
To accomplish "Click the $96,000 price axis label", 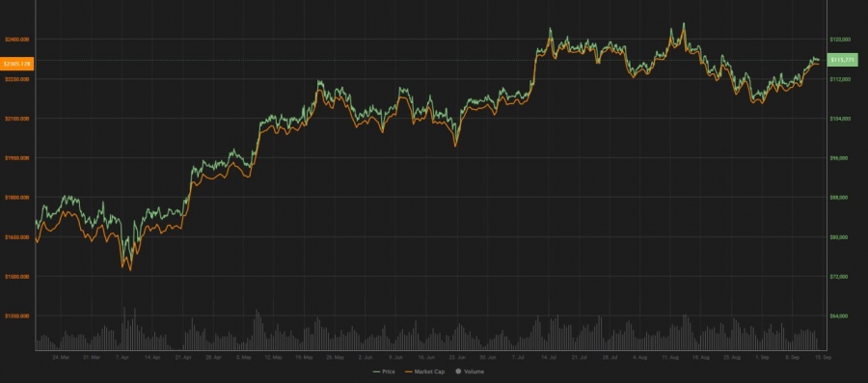I will tap(839, 158).
